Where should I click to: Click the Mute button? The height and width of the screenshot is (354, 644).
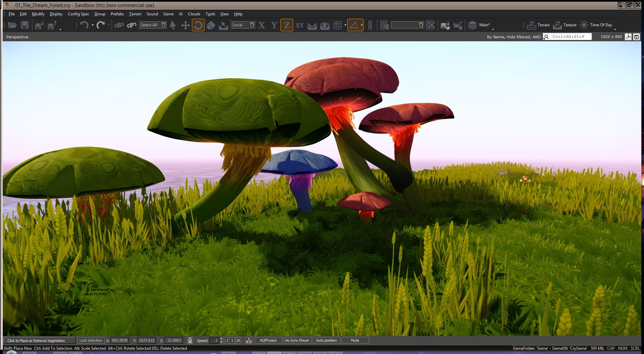coord(355,340)
